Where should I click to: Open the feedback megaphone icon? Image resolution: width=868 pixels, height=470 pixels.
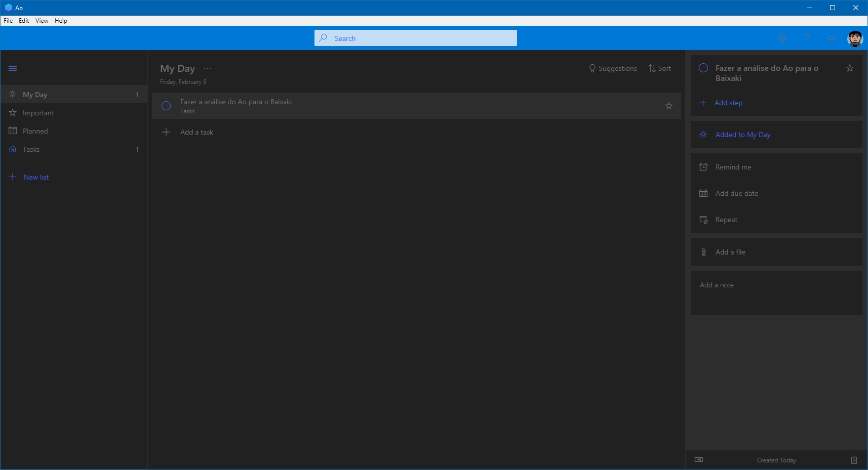pos(831,38)
